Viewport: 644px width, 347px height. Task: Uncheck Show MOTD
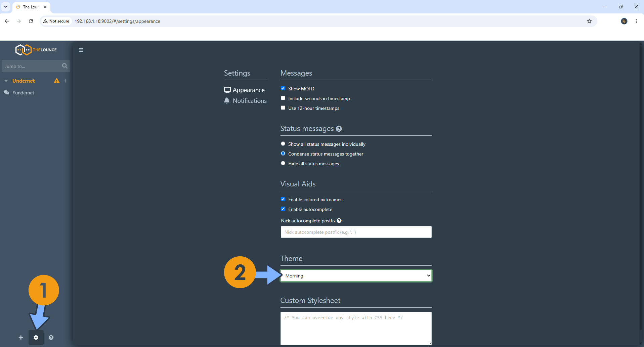point(283,88)
